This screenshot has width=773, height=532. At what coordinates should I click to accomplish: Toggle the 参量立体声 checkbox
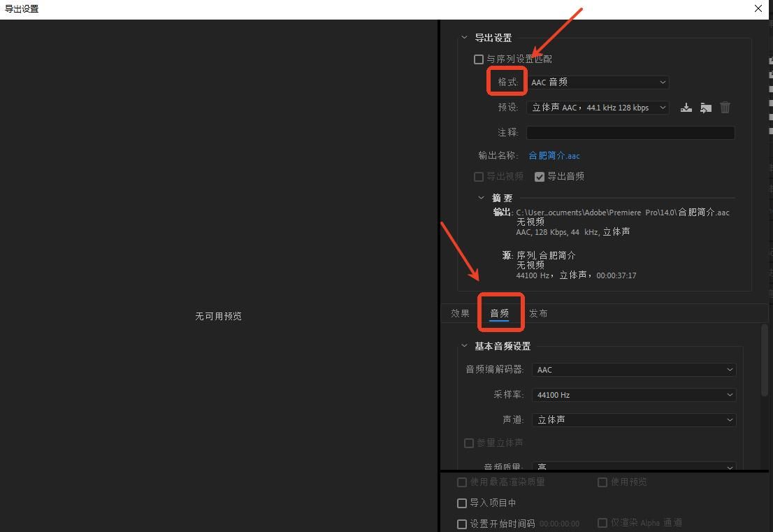[x=469, y=443]
